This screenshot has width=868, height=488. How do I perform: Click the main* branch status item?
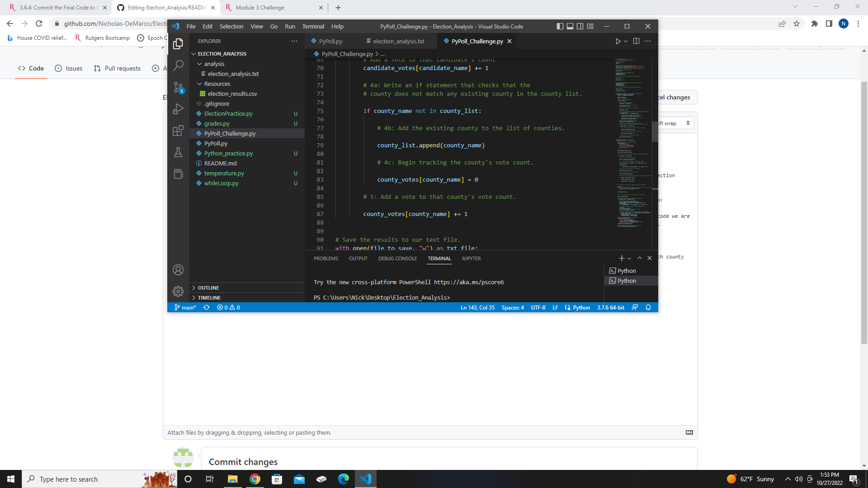pos(185,307)
